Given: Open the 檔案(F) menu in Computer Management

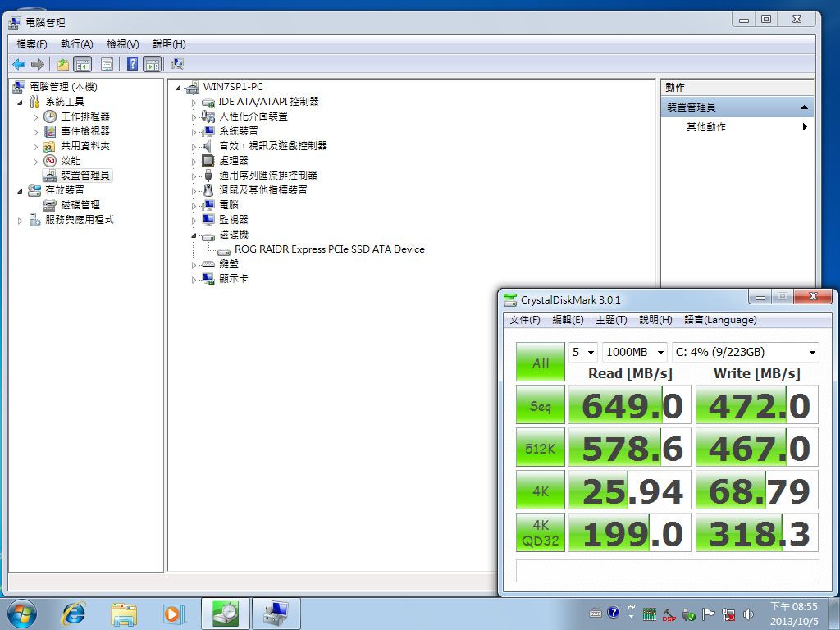Looking at the screenshot, I should click(32, 44).
